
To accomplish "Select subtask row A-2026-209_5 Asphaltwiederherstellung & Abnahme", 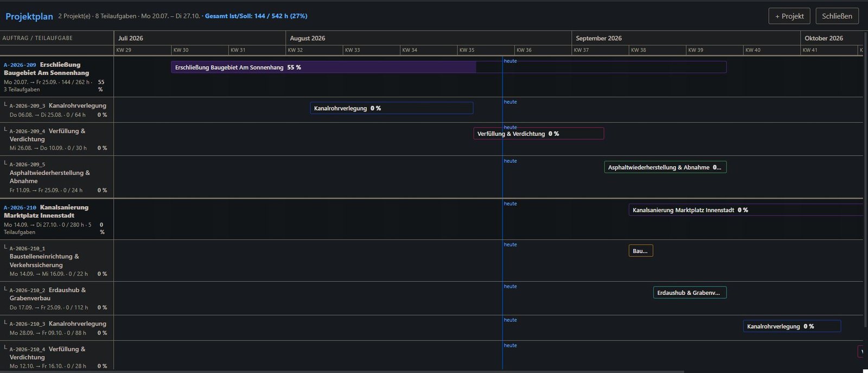I will [57, 176].
